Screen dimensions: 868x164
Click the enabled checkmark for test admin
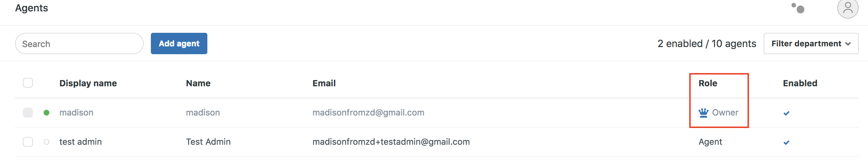tap(786, 143)
